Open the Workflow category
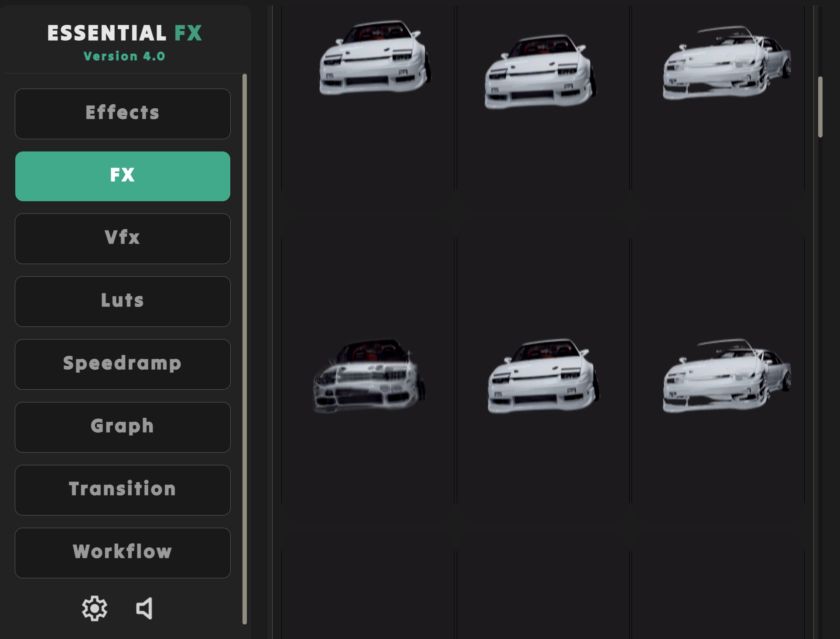Viewport: 840px width, 639px height. click(123, 553)
